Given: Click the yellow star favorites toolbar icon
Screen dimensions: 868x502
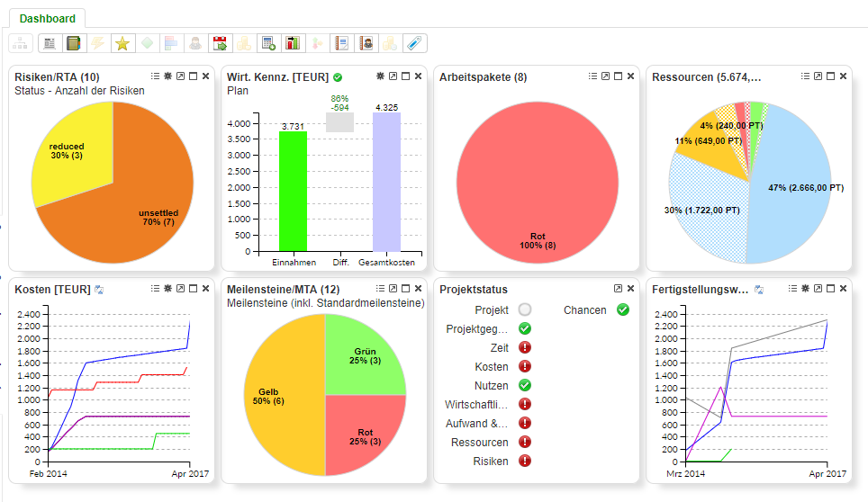Looking at the screenshot, I should 122,43.
